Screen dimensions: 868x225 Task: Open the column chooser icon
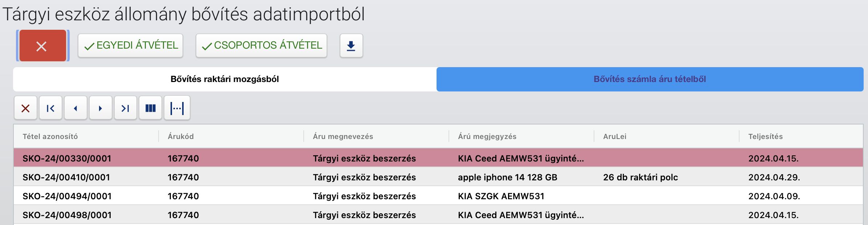(151, 108)
